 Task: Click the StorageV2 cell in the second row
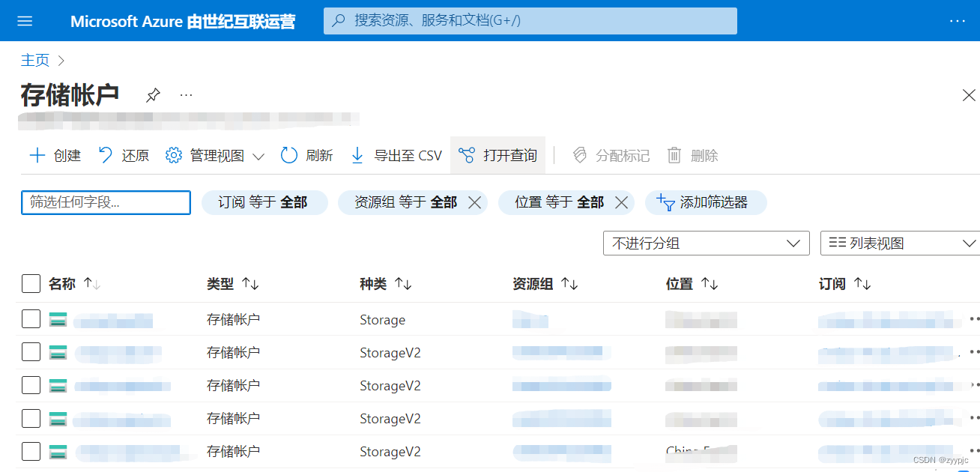point(390,353)
